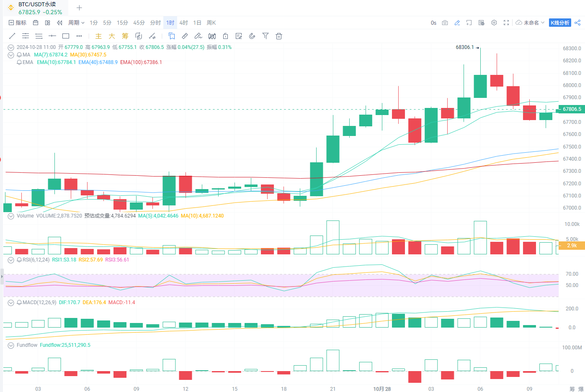
Task: Select the 1时 hourly timeframe
Action: pos(170,23)
